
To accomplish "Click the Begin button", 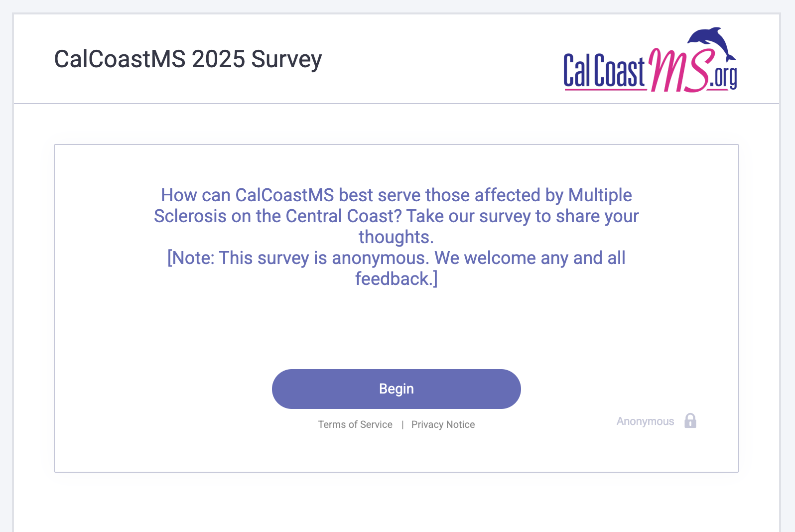I will 396,389.
